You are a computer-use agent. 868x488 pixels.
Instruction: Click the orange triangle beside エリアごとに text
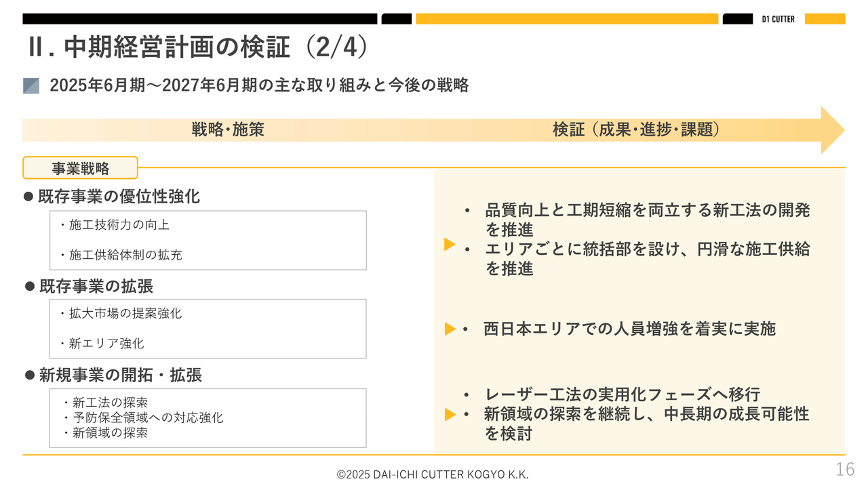[450, 245]
